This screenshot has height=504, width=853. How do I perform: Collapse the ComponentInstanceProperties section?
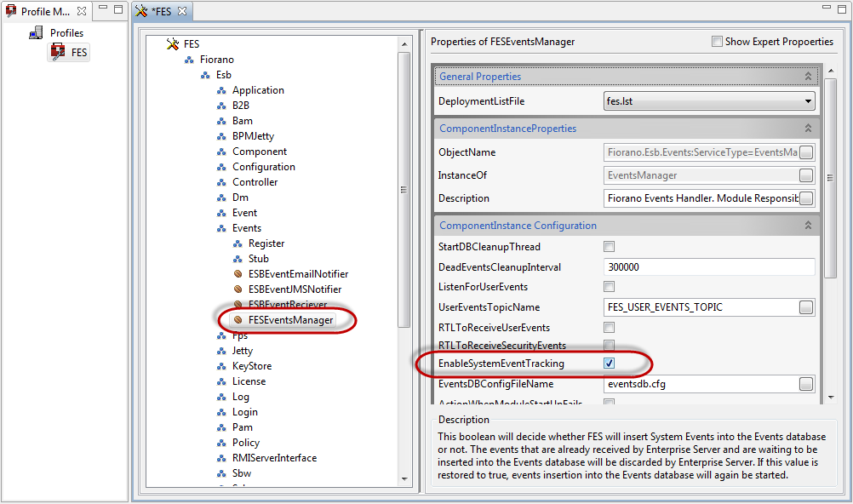(x=808, y=128)
